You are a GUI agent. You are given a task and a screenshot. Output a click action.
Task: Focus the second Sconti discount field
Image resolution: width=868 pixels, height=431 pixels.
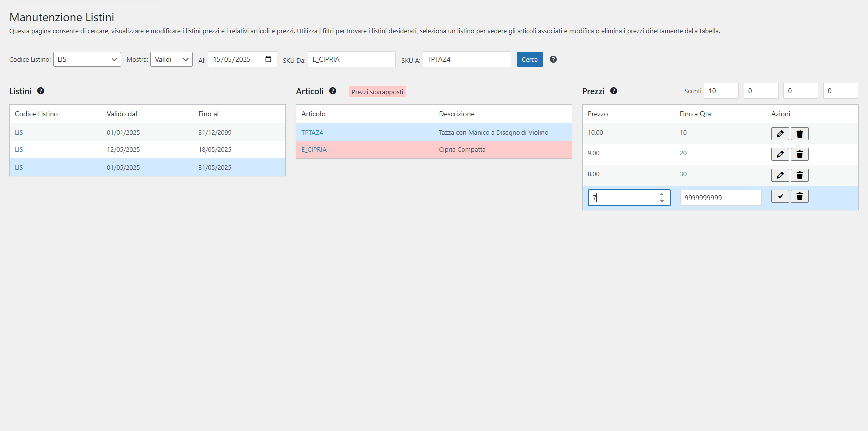point(761,91)
